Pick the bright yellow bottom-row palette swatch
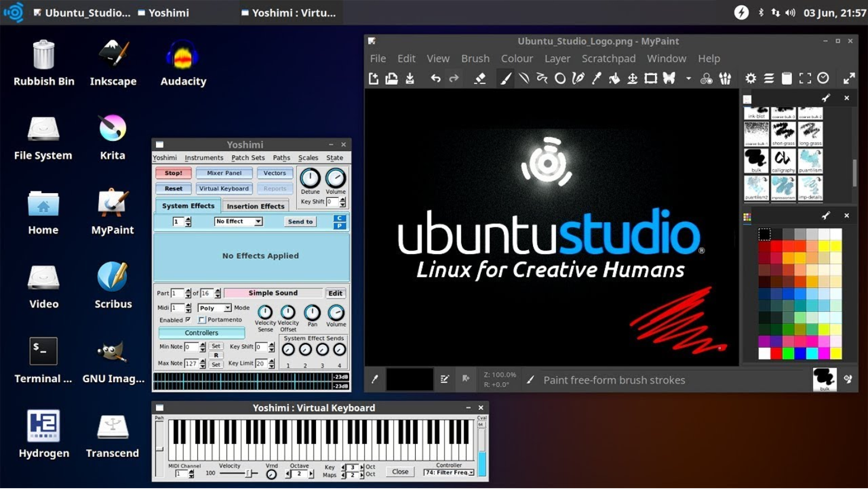The height and width of the screenshot is (490, 868). 836,354
